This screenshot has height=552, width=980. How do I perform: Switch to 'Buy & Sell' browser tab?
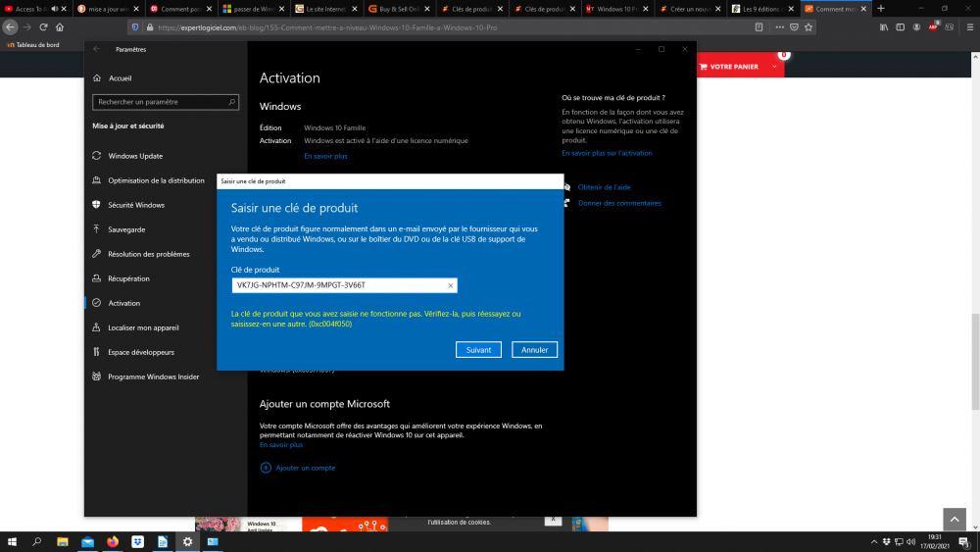[x=397, y=9]
